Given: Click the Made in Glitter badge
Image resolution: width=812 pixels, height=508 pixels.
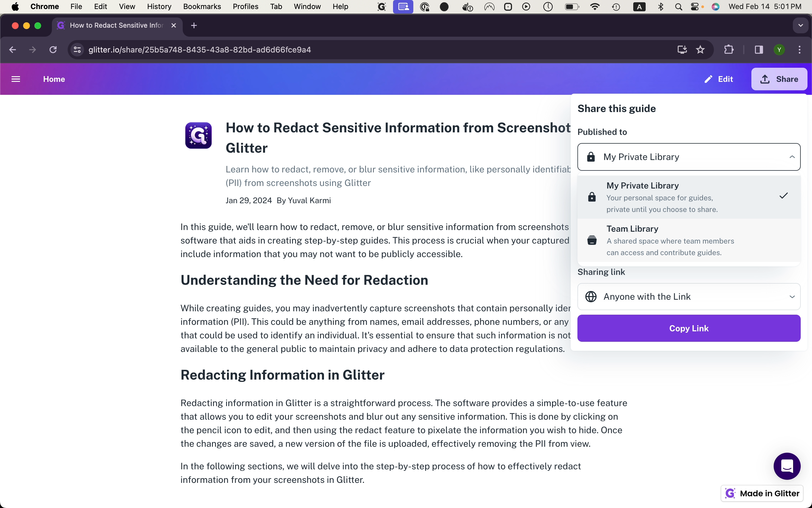Looking at the screenshot, I should point(762,493).
